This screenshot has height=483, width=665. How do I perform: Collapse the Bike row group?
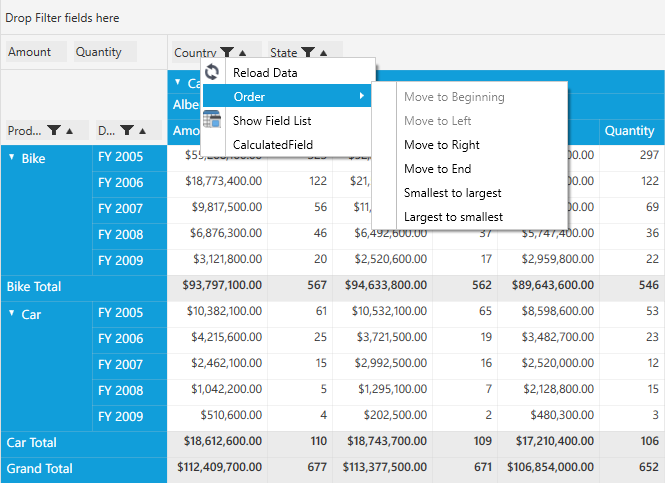(x=11, y=157)
